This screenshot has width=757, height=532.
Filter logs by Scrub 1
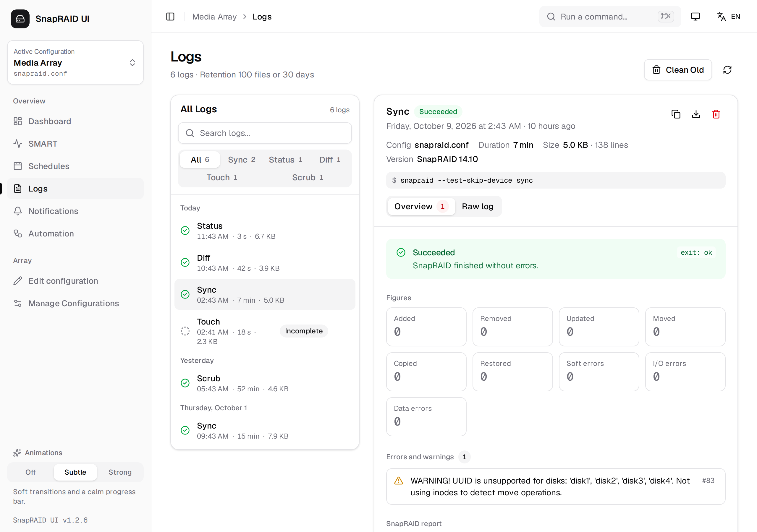308,177
